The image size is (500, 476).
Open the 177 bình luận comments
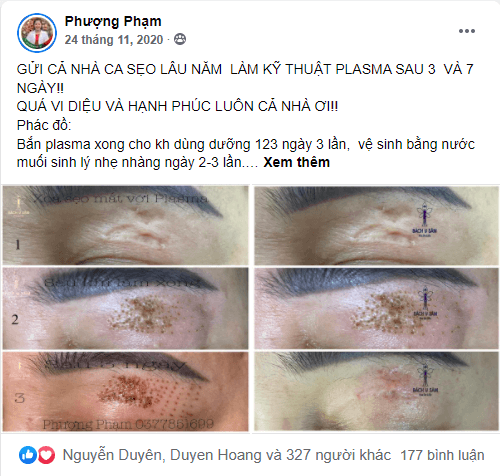coord(442,455)
